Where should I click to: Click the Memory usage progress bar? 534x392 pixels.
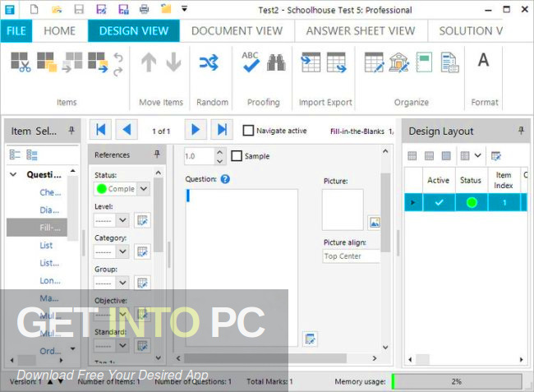pyautogui.click(x=457, y=381)
